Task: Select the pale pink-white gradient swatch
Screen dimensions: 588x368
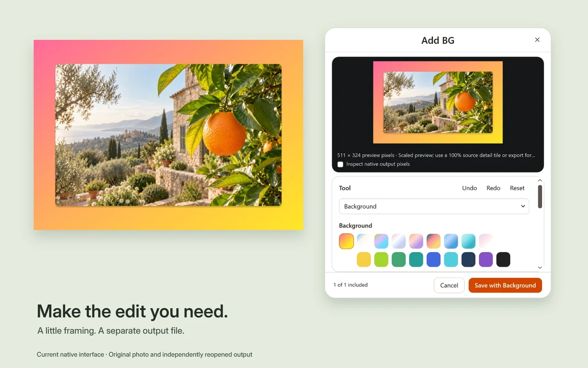Action: pos(486,241)
